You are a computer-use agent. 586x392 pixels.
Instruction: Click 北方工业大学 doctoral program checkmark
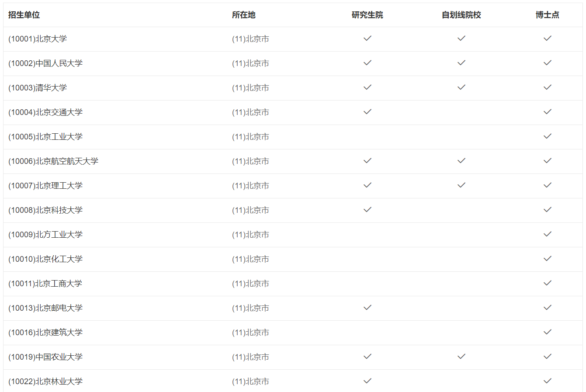point(547,234)
